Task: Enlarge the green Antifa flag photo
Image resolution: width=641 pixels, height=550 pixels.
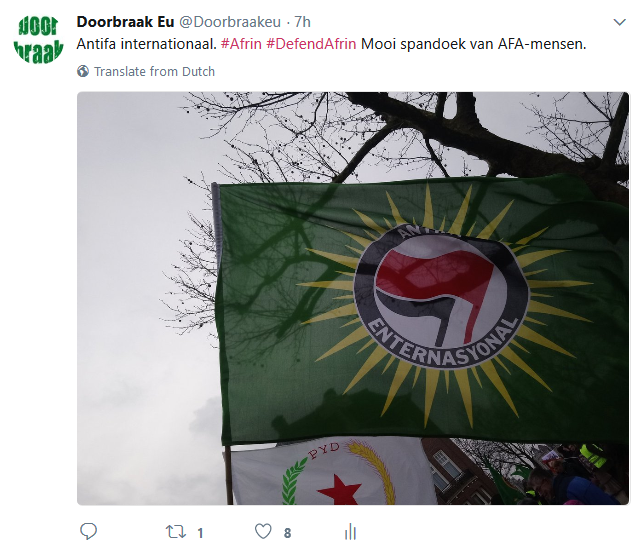Action: point(353,299)
